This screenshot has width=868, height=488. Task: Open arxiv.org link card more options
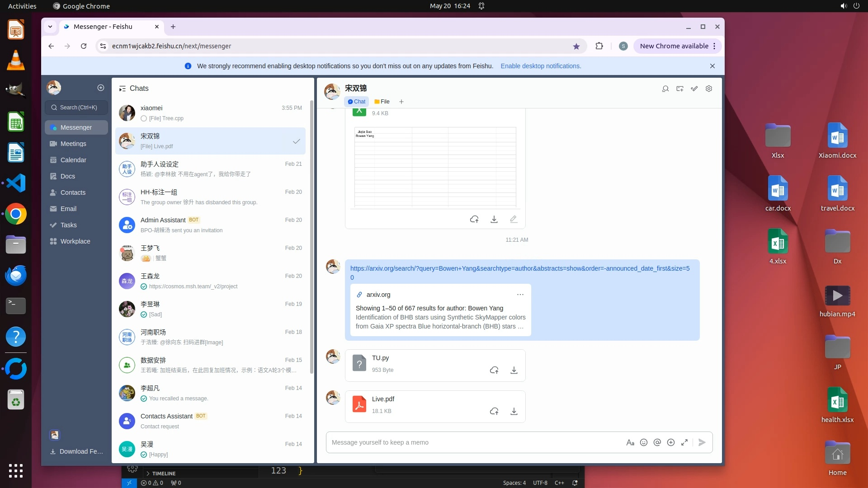pos(520,295)
